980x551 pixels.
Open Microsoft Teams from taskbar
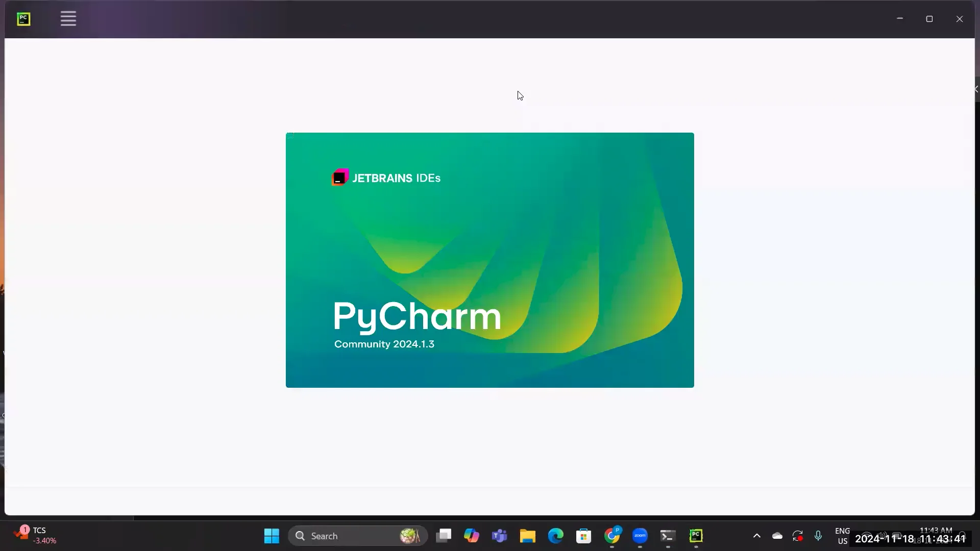(x=499, y=536)
